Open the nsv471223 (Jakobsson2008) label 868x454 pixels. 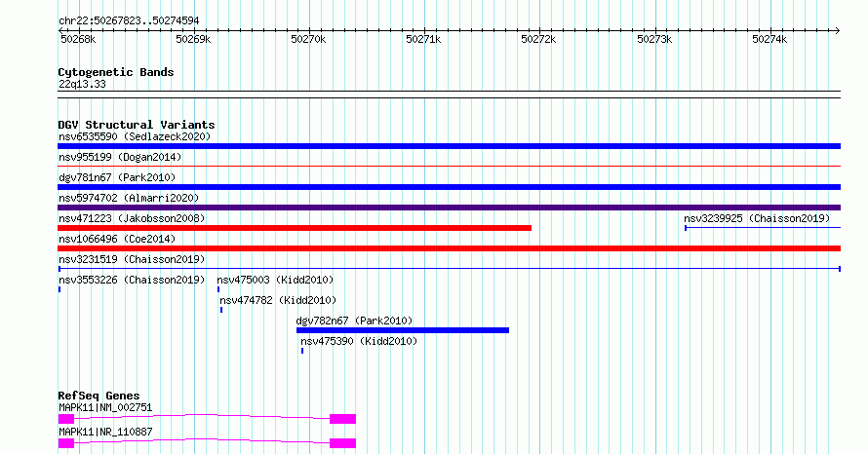click(132, 218)
